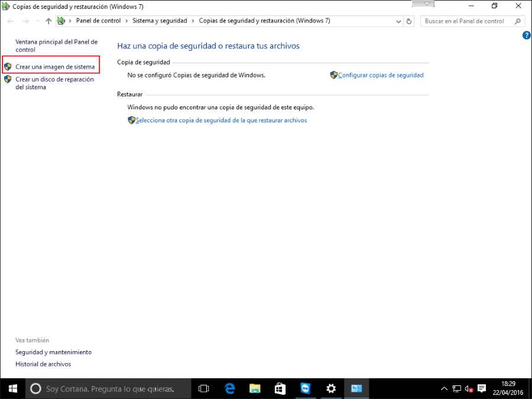Minimize the Copias de seguridad window
The width and height of the screenshot is (532, 399).
pos(471,6)
